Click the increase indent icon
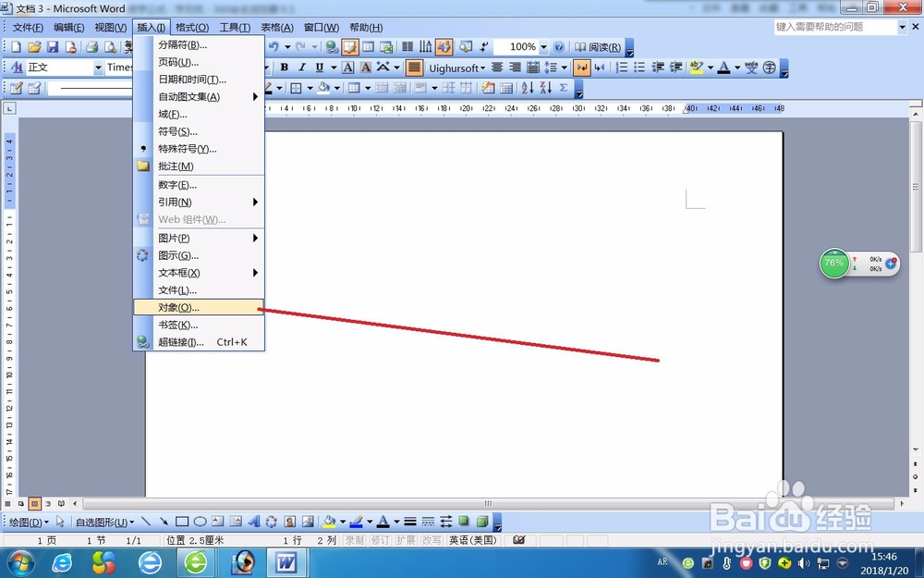This screenshot has height=578, width=924. pyautogui.click(x=676, y=68)
